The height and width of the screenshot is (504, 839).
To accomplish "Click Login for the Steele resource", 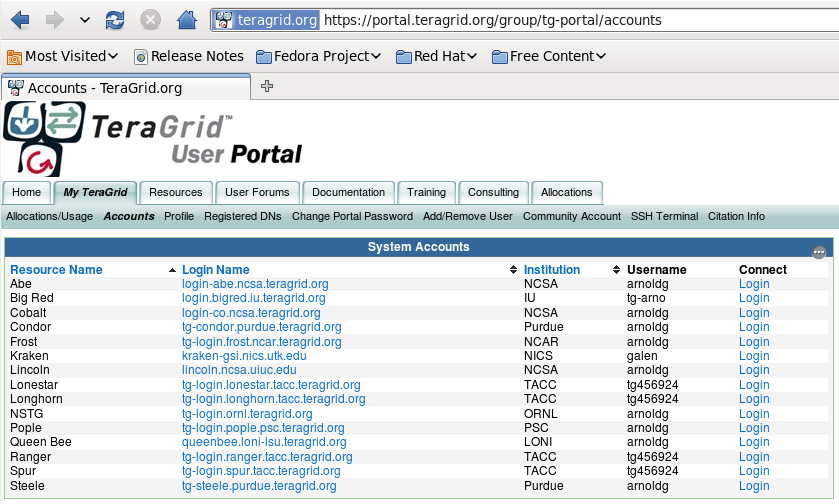I will 754,486.
